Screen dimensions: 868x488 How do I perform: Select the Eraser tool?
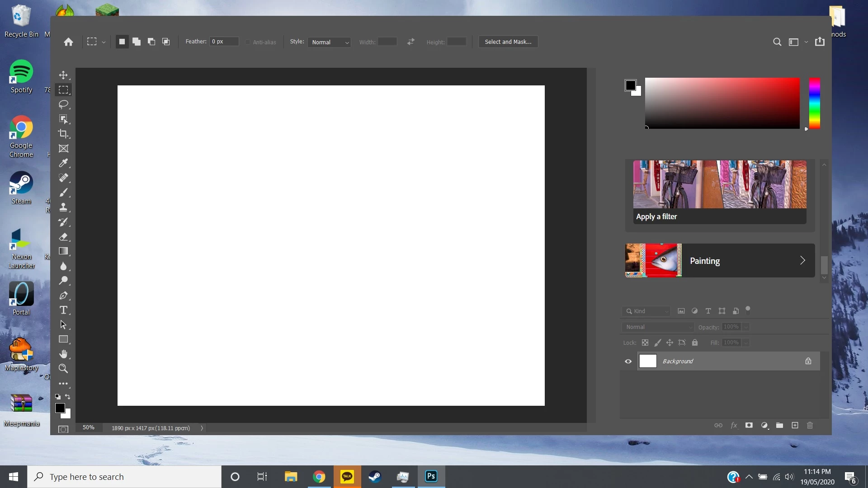[63, 237]
